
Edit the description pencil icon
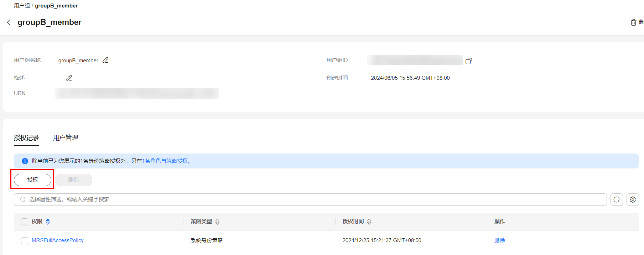(x=69, y=78)
